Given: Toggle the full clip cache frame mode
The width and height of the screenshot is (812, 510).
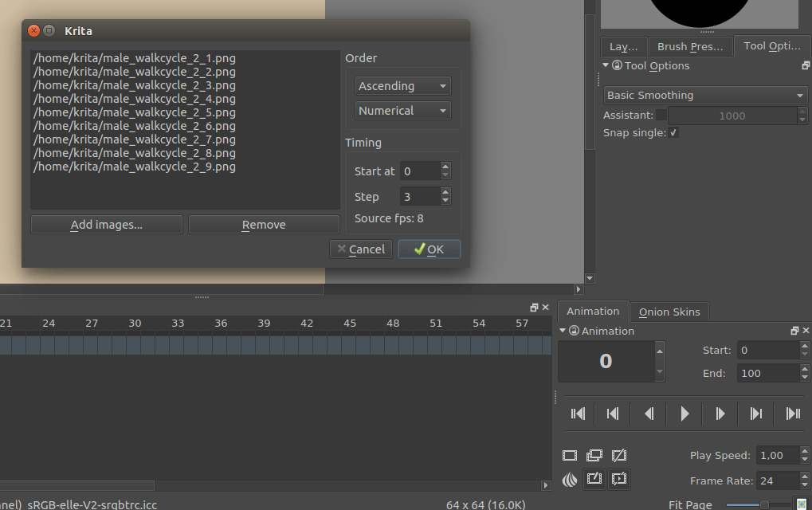Looking at the screenshot, I should [x=594, y=455].
